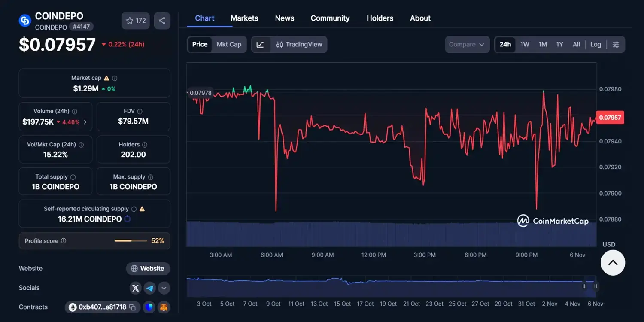The height and width of the screenshot is (322, 644).
Task: Open the X (Twitter) social link
Action: pos(136,288)
